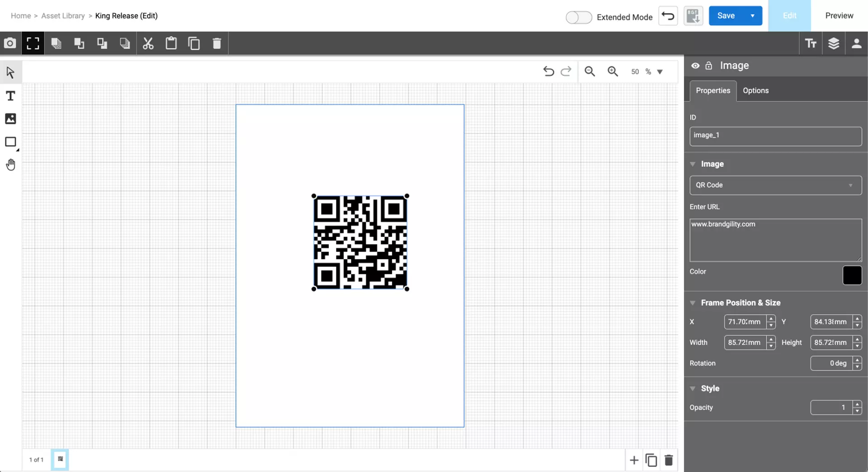Open the layers panel icon
Viewport: 868px width, 472px height.
[834, 43]
